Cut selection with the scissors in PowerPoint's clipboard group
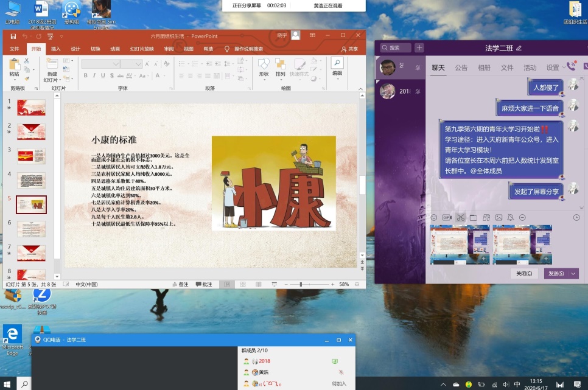Image resolution: width=588 pixels, height=390 pixels. point(27,60)
